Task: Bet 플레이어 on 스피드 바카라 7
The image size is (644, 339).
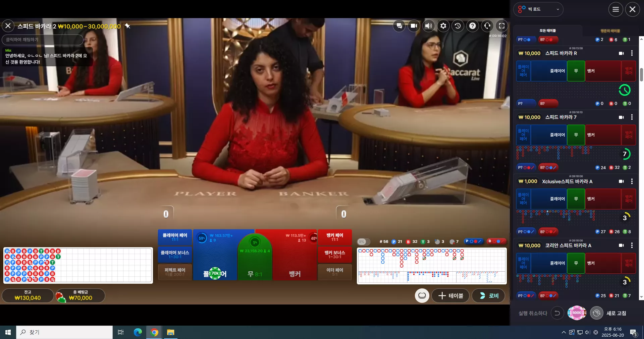Action: click(x=549, y=135)
